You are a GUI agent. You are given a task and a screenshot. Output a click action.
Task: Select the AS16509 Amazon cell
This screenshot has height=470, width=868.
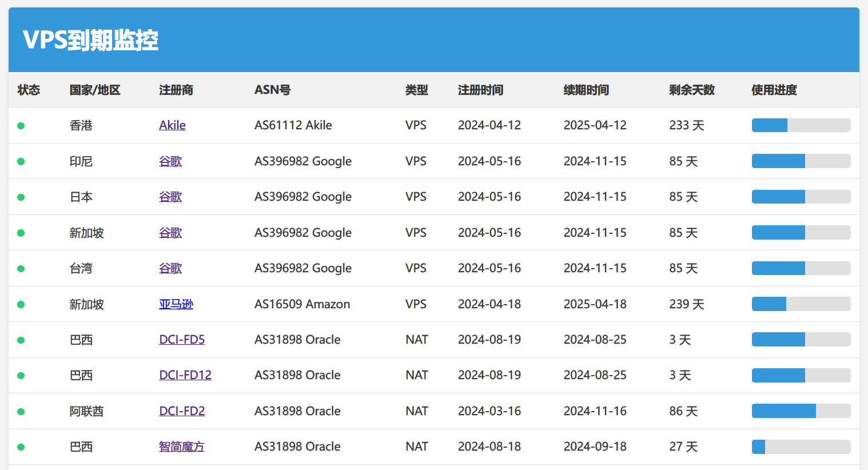[x=302, y=304]
